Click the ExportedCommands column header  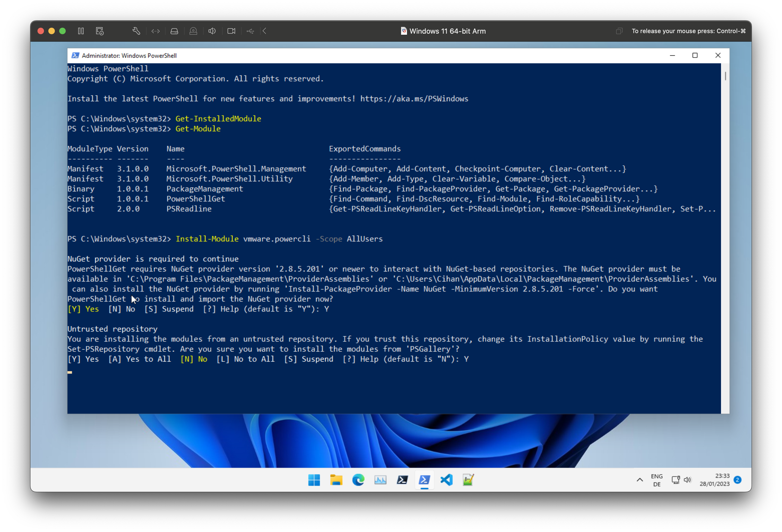(x=365, y=149)
